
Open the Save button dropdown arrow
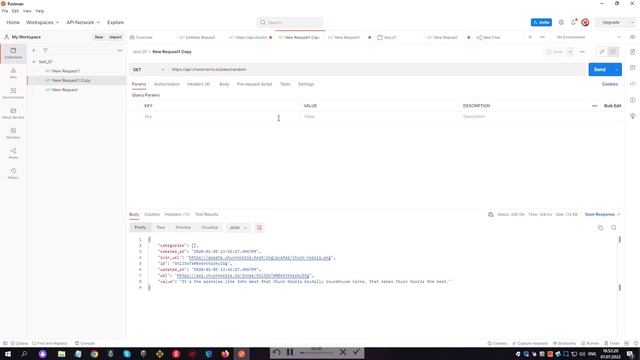[x=570, y=52]
